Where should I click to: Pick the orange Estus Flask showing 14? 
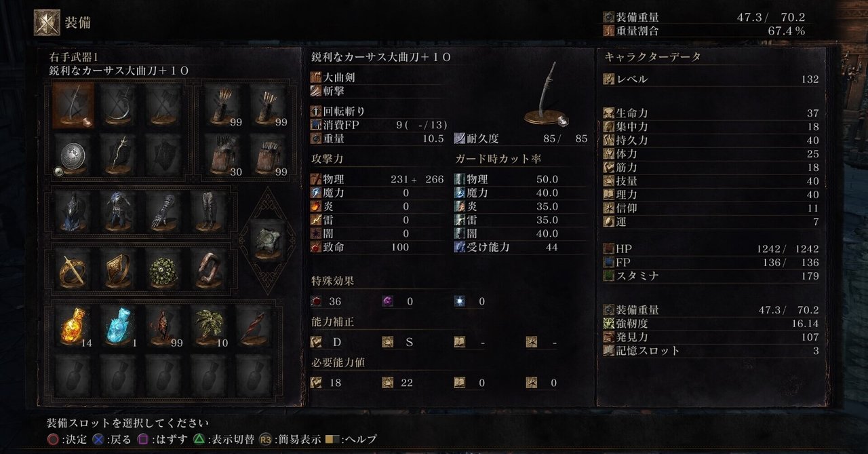(x=74, y=327)
